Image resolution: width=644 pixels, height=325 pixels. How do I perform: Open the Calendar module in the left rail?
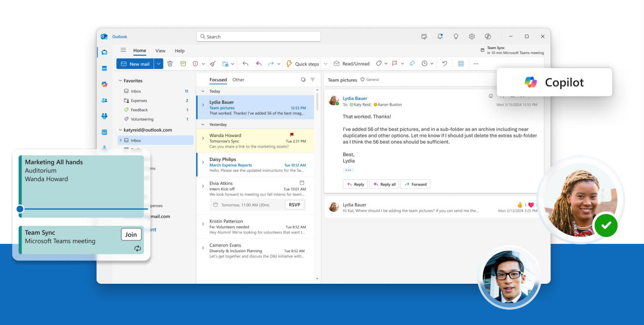pyautogui.click(x=104, y=68)
